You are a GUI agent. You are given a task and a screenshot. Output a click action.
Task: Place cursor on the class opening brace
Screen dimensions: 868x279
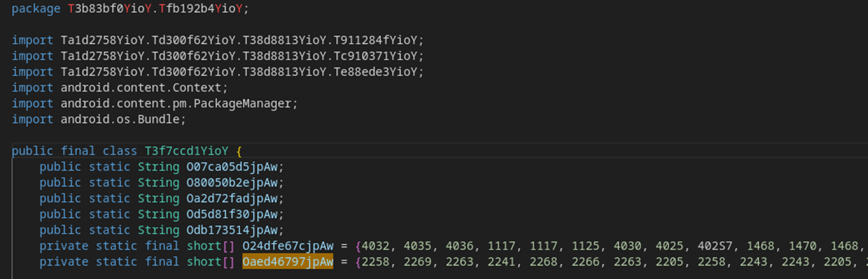click(239, 151)
